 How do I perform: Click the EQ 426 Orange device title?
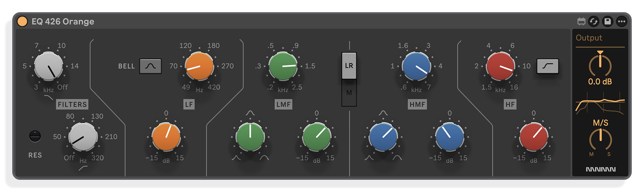tap(63, 21)
